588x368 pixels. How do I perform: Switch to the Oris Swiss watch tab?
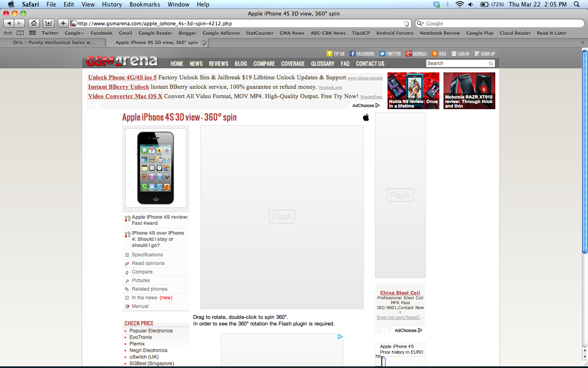coord(53,43)
